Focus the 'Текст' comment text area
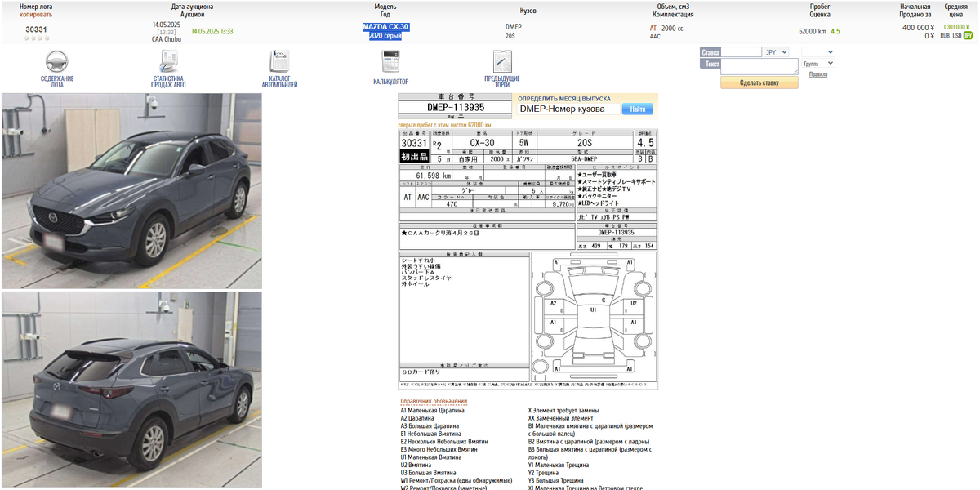 (759, 65)
